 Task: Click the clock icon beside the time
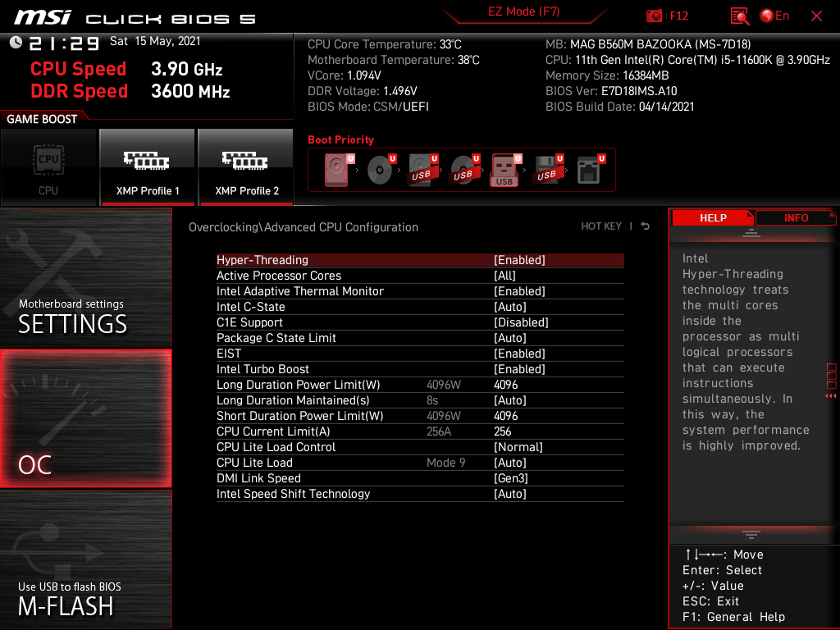click(x=16, y=43)
